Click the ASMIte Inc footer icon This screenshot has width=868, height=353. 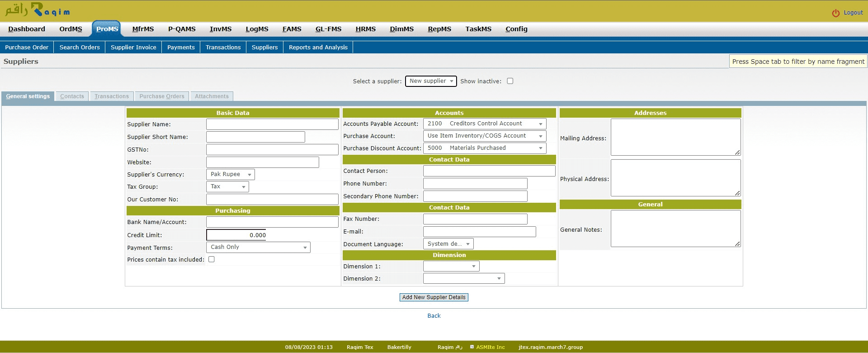coord(472,347)
